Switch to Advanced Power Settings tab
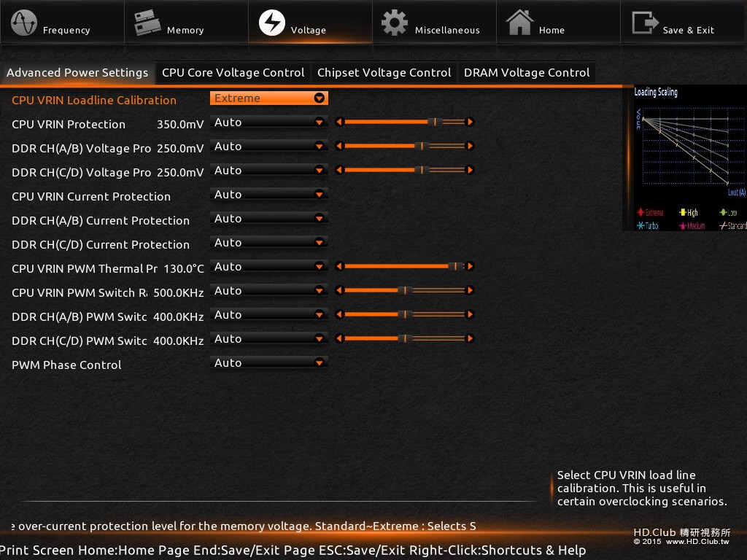 pos(77,72)
